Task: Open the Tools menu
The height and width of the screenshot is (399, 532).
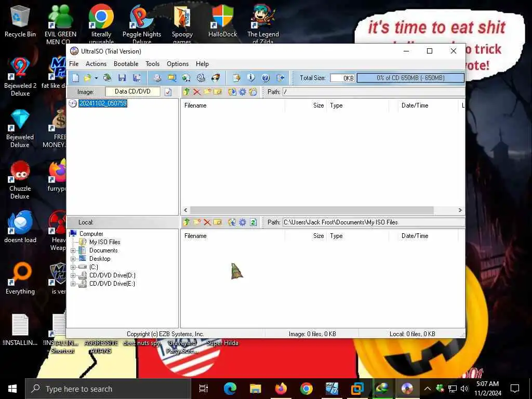Action: 153,64
